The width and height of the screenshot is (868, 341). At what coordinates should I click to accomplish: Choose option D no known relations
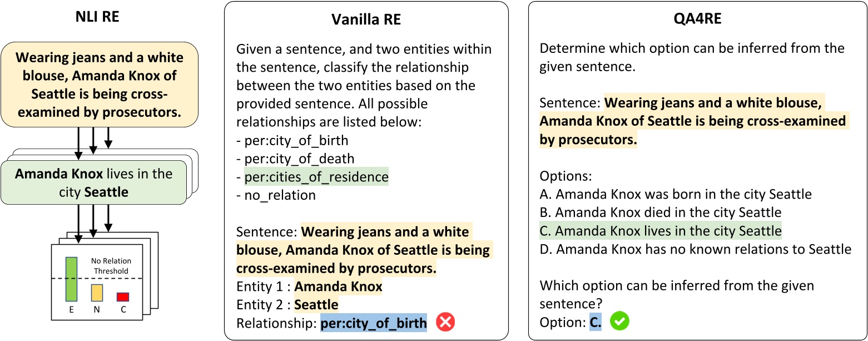(x=695, y=249)
